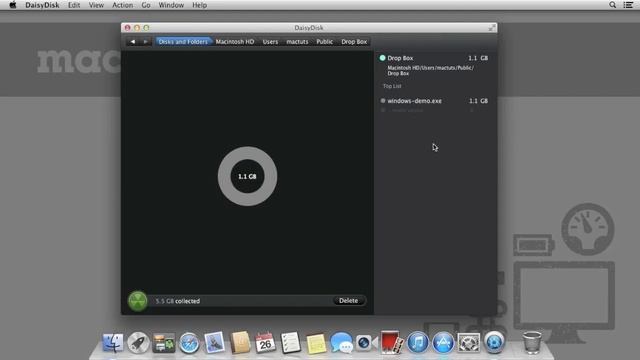Viewport: 640px width, 360px height.
Task: Open Spotlight search in the menu bar
Action: click(x=612, y=5)
